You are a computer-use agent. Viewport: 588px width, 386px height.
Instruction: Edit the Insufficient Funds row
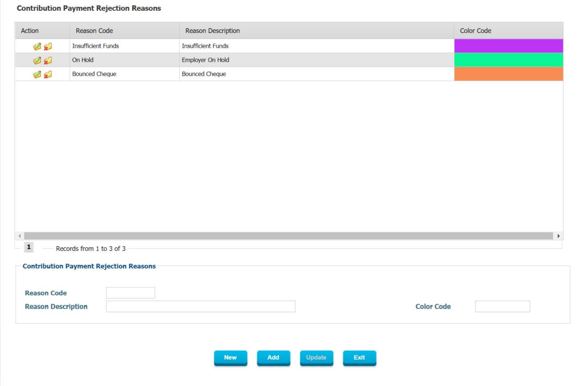[37, 46]
